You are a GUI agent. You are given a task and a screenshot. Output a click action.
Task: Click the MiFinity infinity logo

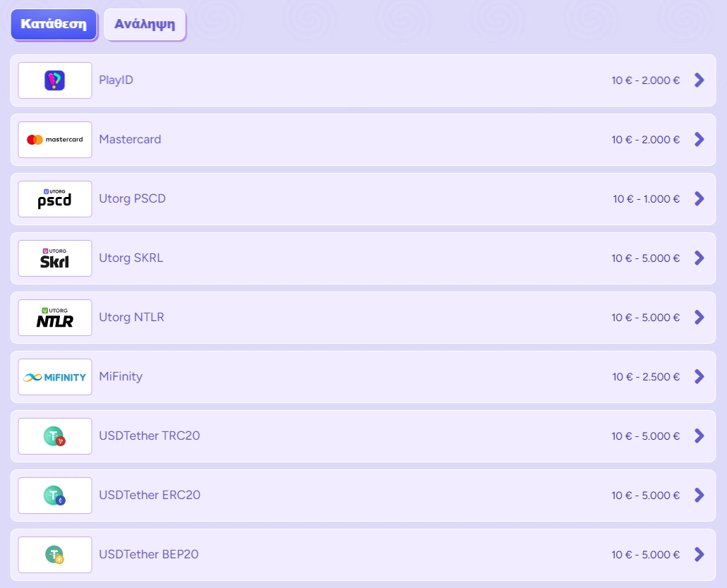pyautogui.click(x=54, y=377)
